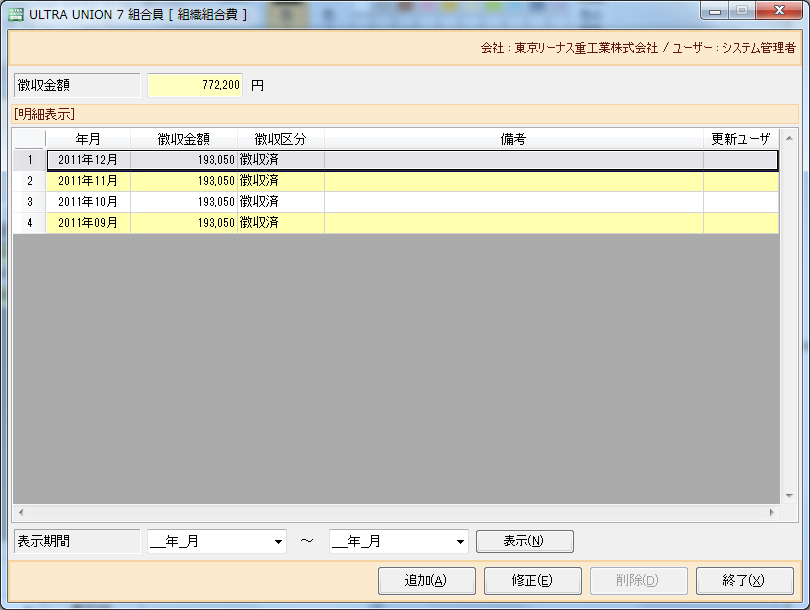Click the 更新ユーザ column header
This screenshot has height=610, width=810.
click(741, 139)
